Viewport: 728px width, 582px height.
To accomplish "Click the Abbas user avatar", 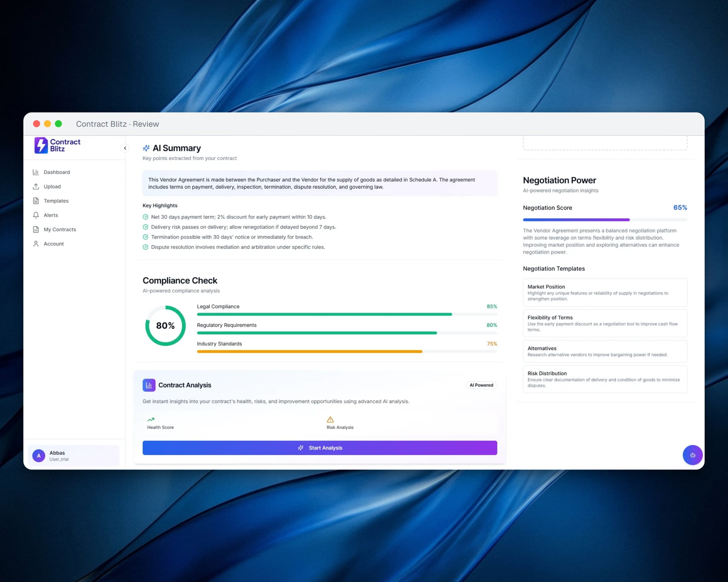I will click(39, 456).
